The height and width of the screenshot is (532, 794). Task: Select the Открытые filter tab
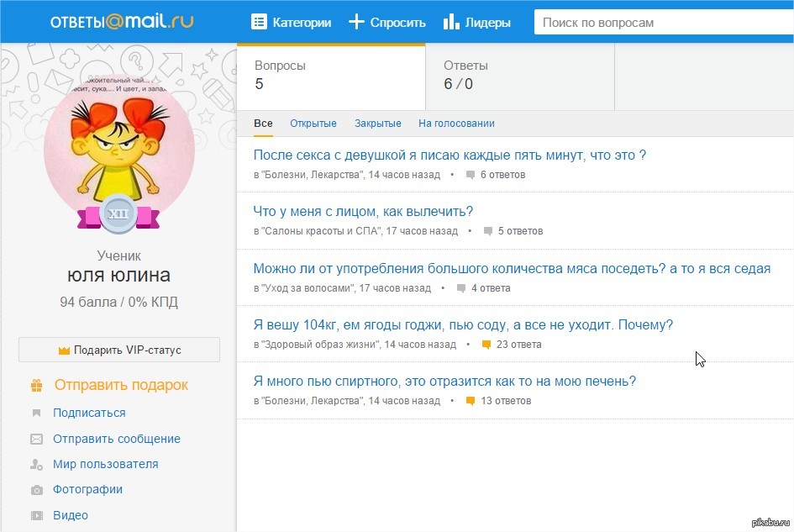coord(313,124)
